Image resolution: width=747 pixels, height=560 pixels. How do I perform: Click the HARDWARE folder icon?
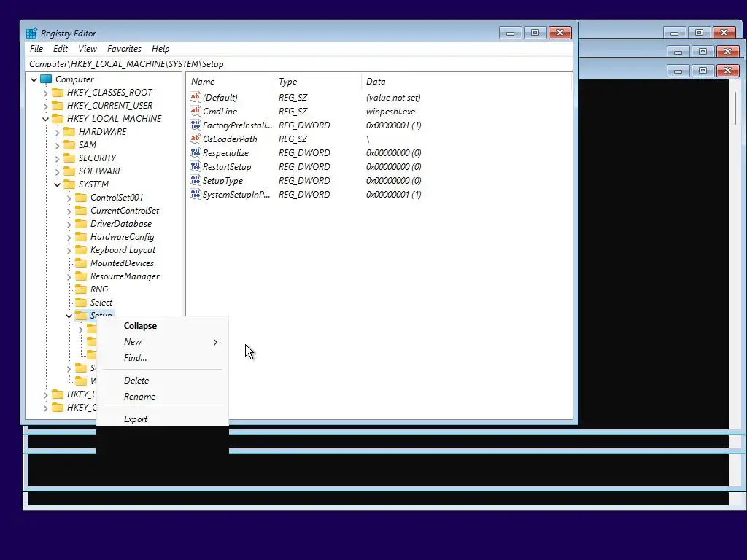pos(69,131)
